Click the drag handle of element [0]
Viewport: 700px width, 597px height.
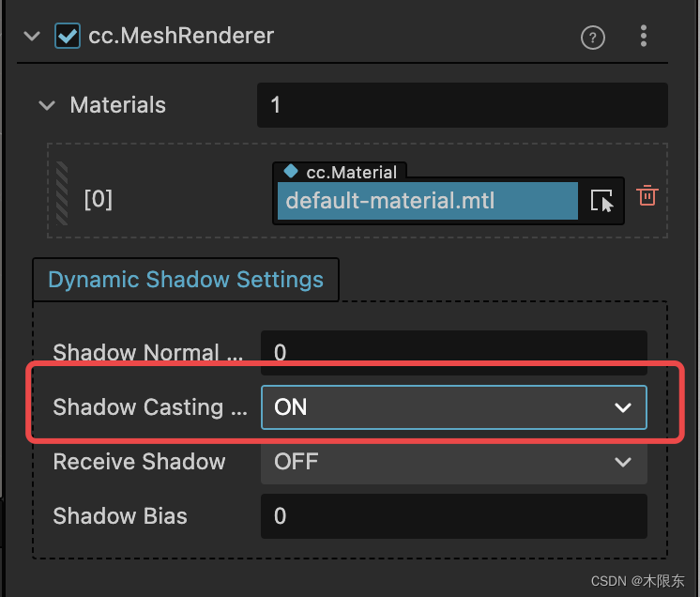coord(62,193)
